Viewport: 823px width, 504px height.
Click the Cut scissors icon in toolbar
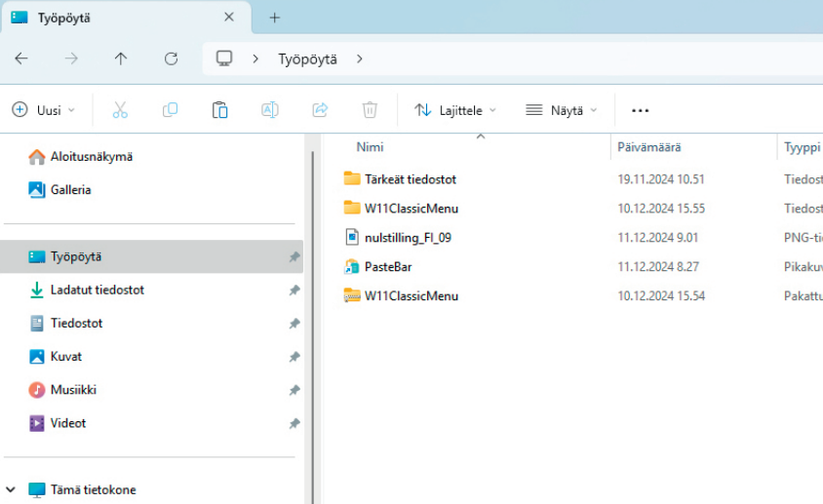coord(120,110)
